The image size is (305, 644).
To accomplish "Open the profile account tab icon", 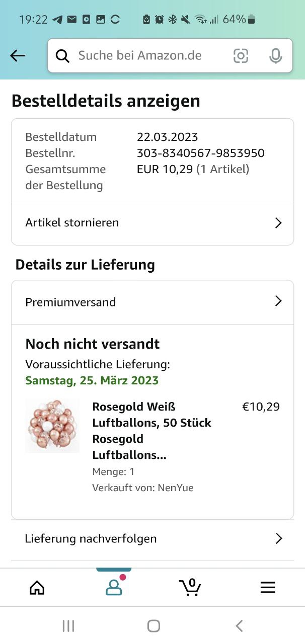I will 114,587.
